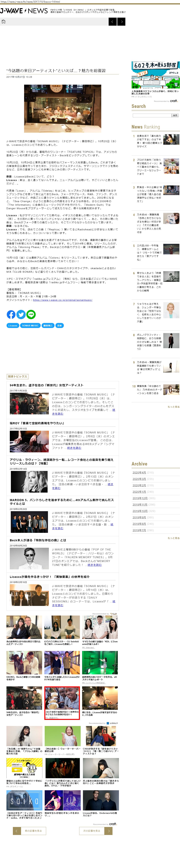Image resolution: width=180 pixels, height=868 pixels.
Task: Click the 前の記事を見る button at bottom
Action: tap(29, 831)
